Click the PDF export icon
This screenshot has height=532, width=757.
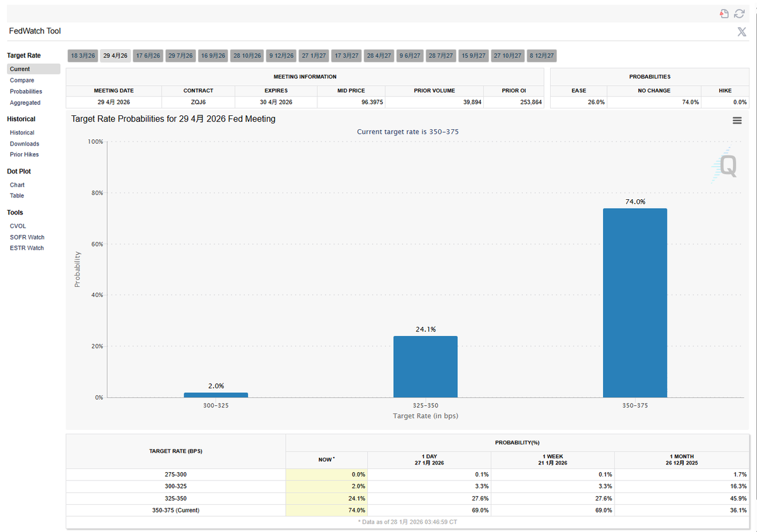click(725, 14)
